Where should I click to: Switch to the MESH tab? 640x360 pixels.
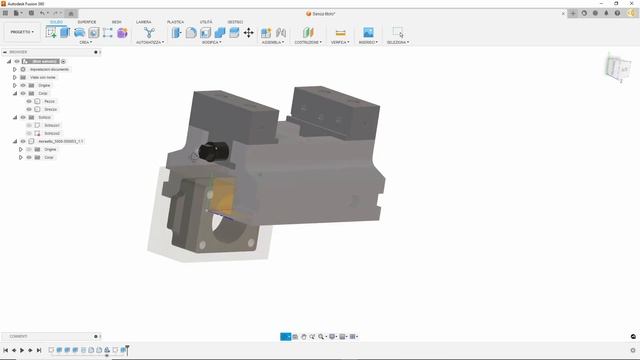116,22
